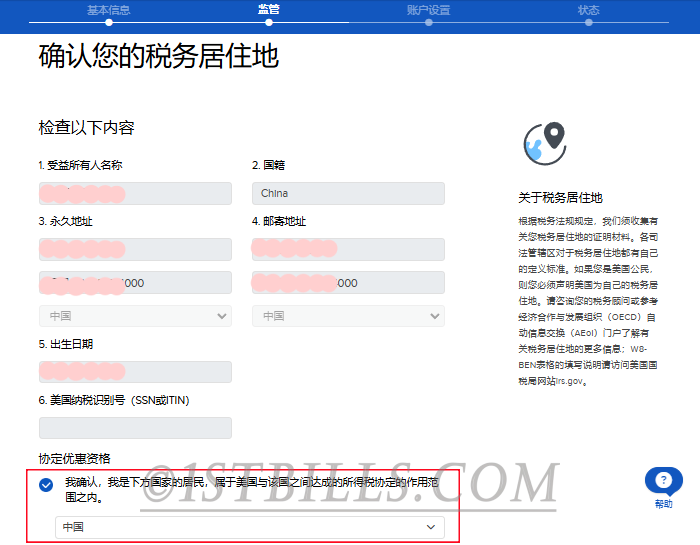Click the second 永久地址 line field

click(135, 283)
